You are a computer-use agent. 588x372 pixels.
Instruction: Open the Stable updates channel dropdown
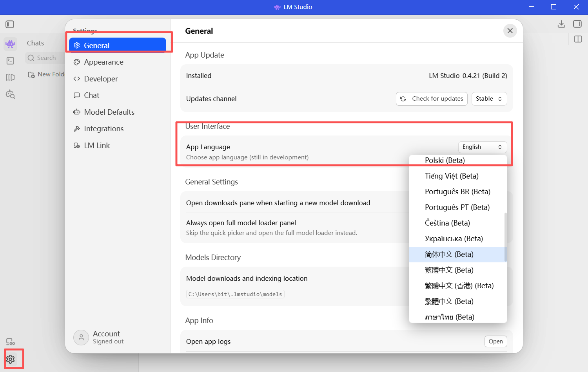489,99
